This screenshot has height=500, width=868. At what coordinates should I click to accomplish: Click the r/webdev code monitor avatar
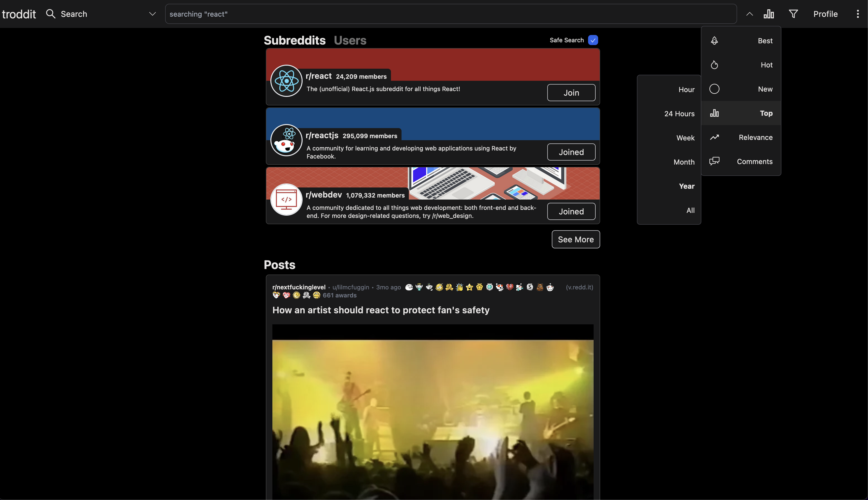coord(286,200)
